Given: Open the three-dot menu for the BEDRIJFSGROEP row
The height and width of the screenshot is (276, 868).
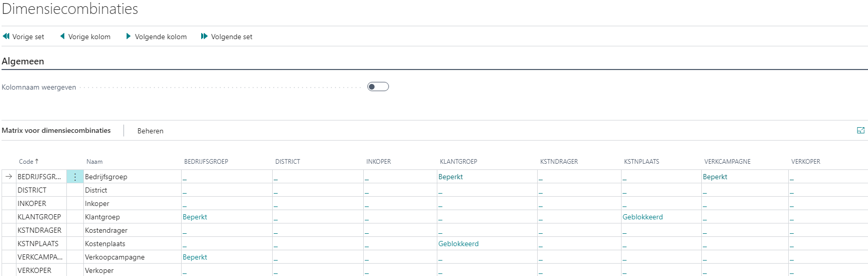Looking at the screenshot, I should (x=75, y=177).
